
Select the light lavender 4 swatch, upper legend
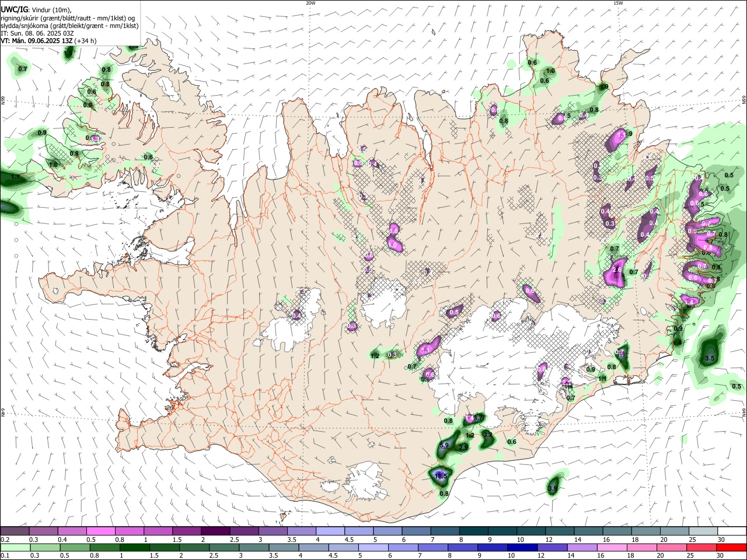(330, 531)
